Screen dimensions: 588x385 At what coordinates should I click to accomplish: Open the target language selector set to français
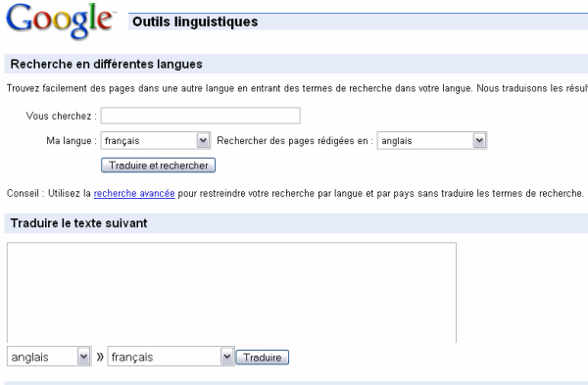pos(171,357)
